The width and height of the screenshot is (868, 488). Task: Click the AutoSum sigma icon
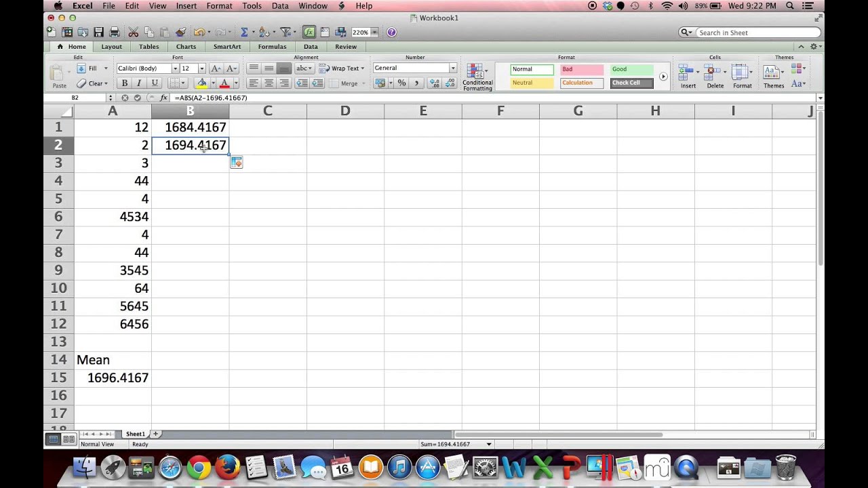coord(244,32)
